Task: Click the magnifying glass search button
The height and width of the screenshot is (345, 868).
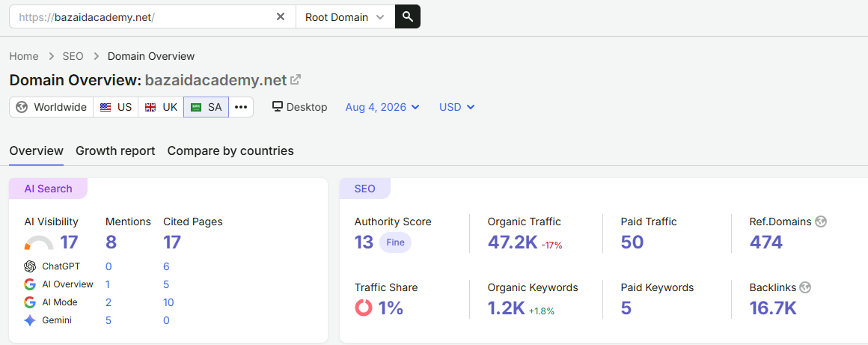Action: click(x=407, y=16)
